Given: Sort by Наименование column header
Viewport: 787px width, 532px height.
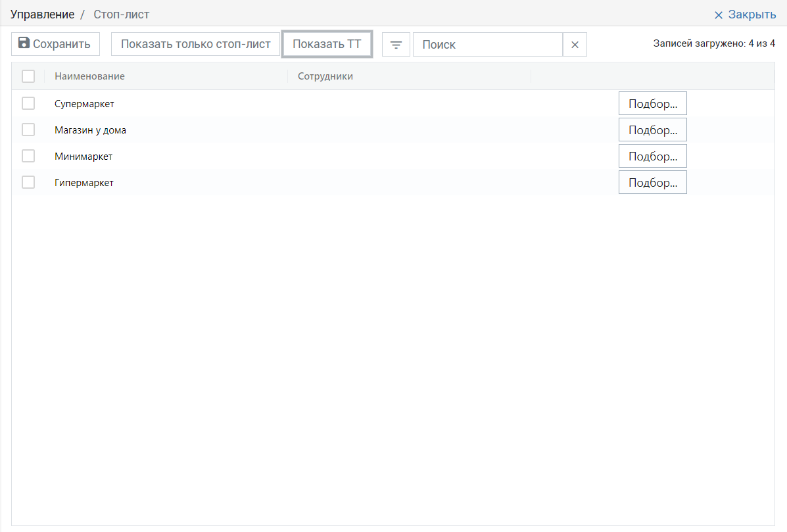Looking at the screenshot, I should pyautogui.click(x=89, y=76).
